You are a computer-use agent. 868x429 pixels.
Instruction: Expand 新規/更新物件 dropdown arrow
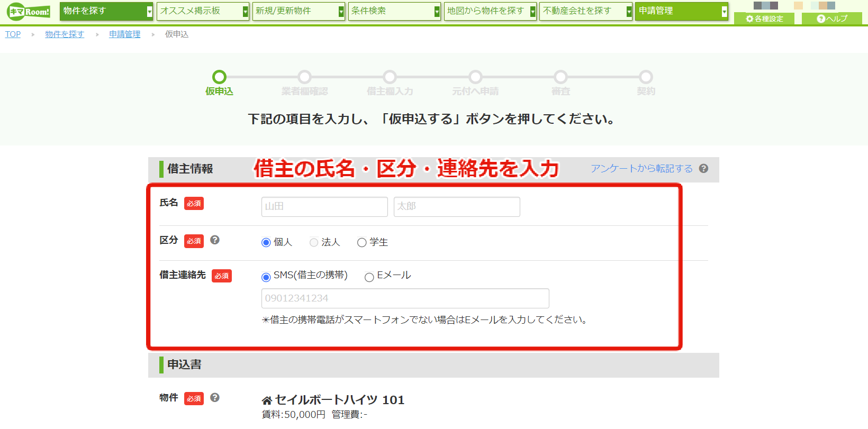341,12
